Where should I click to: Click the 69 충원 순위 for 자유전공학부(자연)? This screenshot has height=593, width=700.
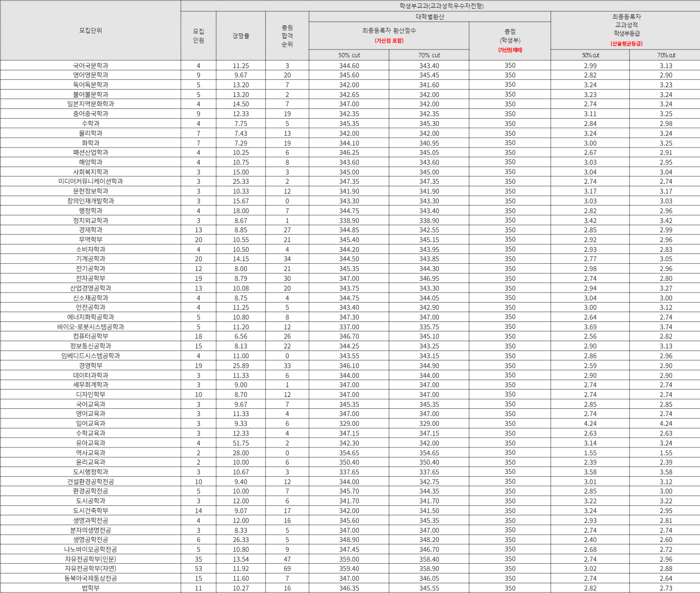point(287,568)
